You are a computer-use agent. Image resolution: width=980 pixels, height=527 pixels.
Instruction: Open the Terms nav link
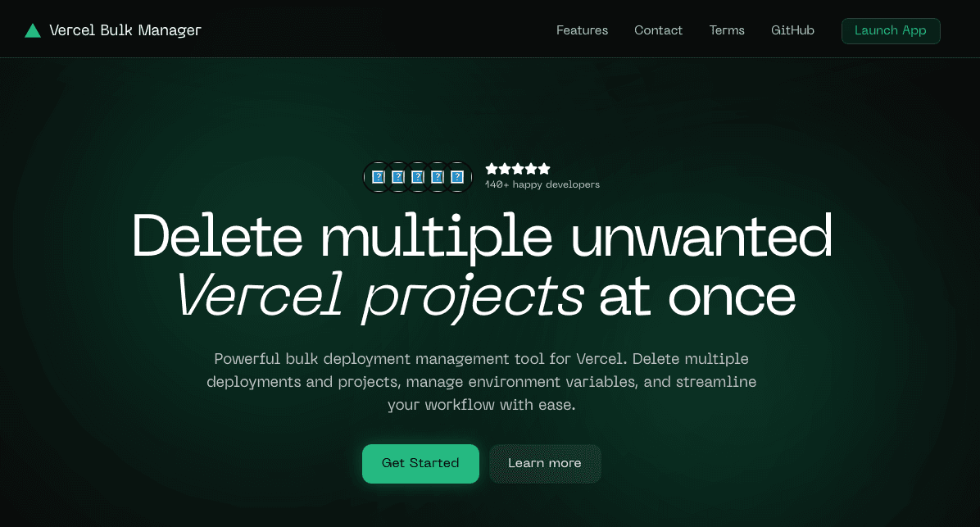point(727,30)
